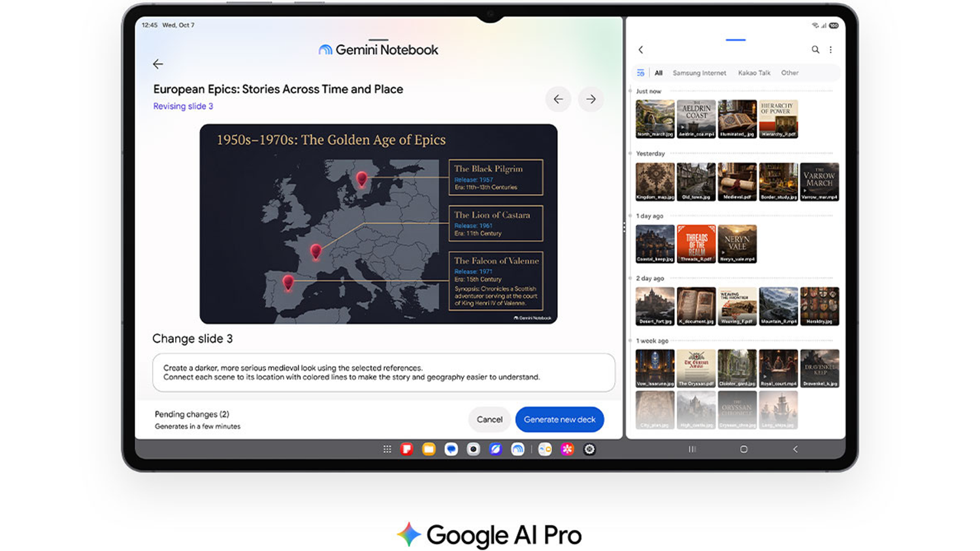Open the Samsung Internet planet icon
Viewport: 980px width, 551px height.
click(x=495, y=449)
